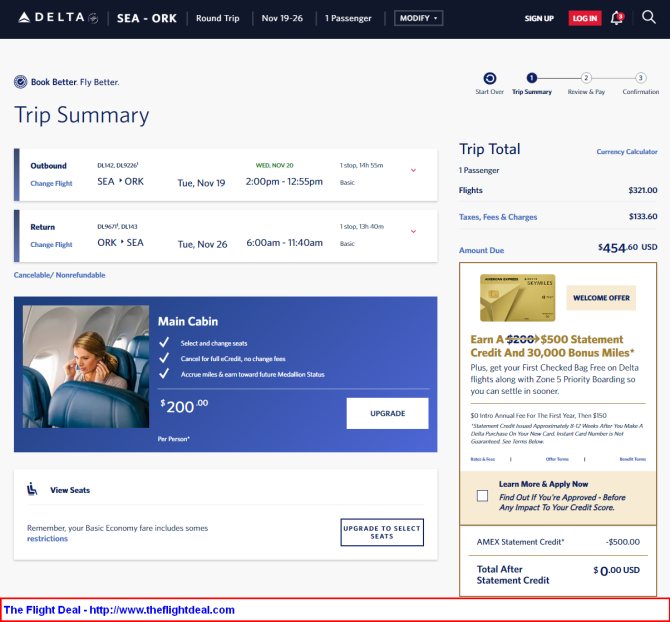Open the Cancelable/ Nonrefundable link

click(59, 275)
